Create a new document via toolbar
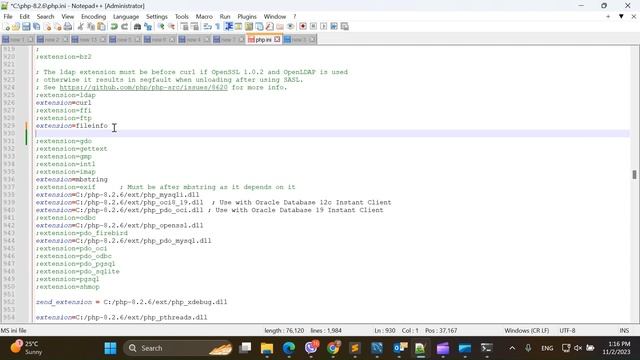 pyautogui.click(x=7, y=27)
